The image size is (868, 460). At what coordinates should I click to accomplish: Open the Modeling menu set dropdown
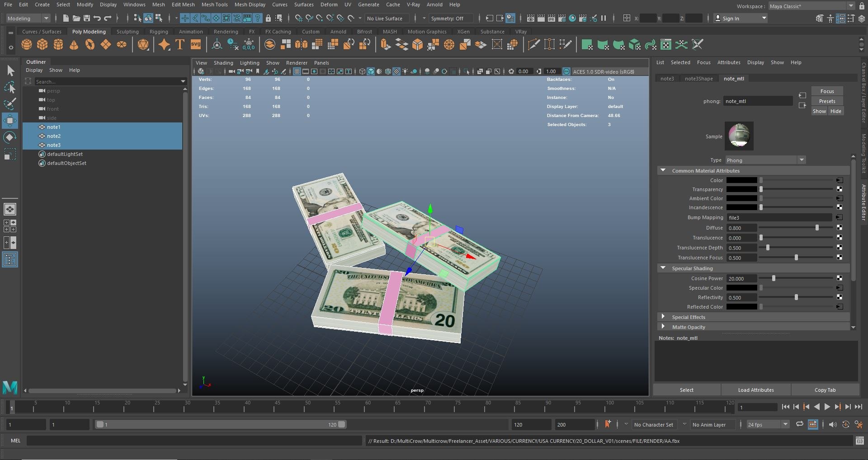(28, 19)
